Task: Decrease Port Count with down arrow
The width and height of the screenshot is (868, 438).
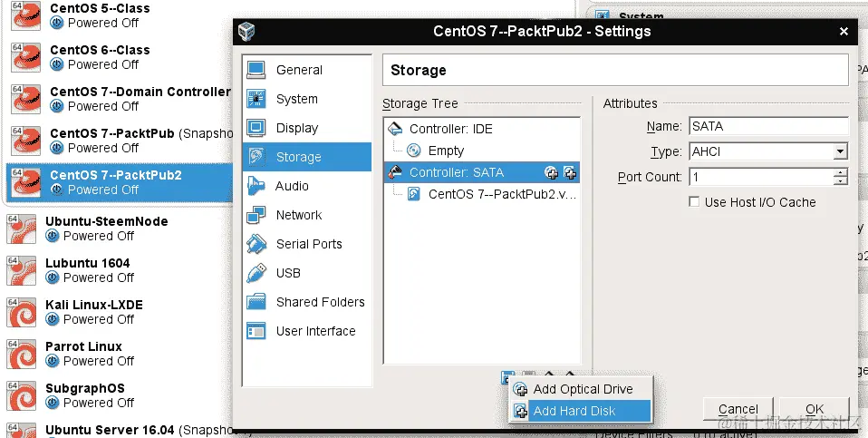Action: (841, 181)
